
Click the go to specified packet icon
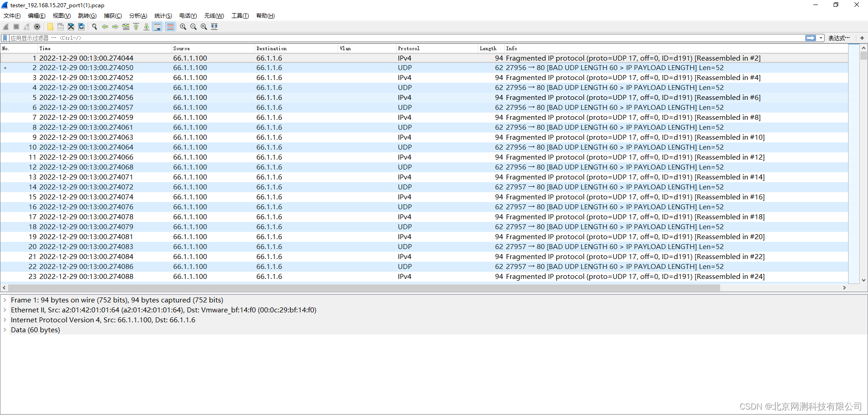126,27
